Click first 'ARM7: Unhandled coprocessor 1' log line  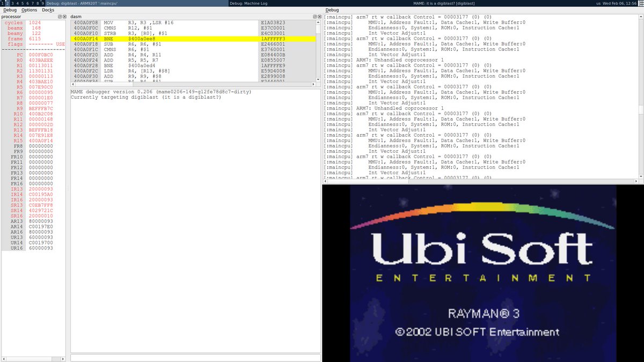384,60
